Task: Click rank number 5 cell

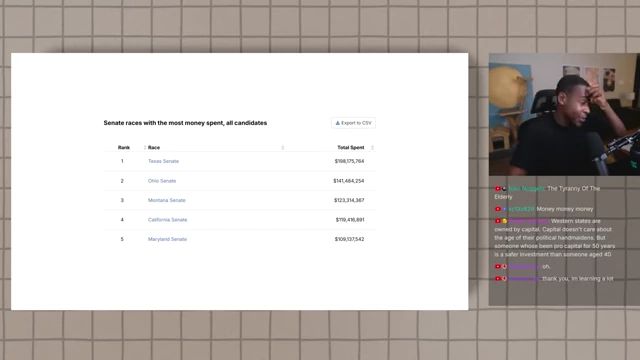Action: 122,239
